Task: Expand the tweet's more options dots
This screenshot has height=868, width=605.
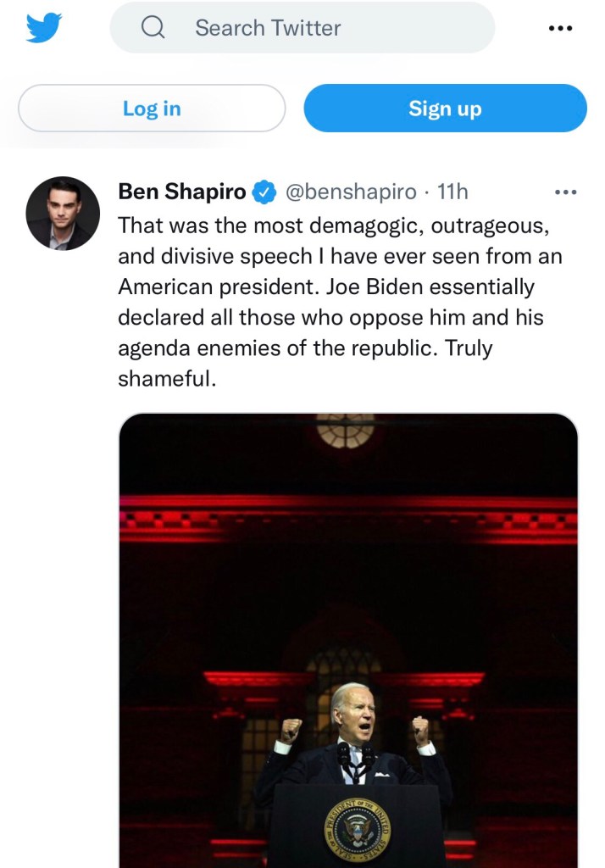Action: point(564,192)
